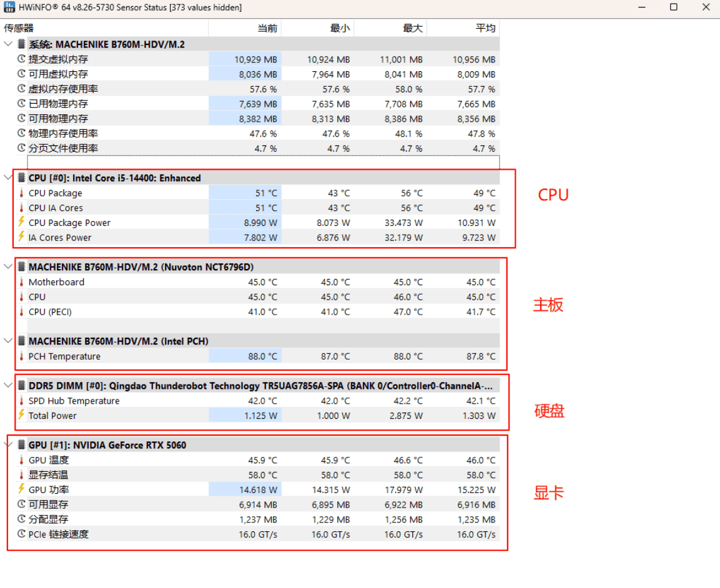Screen dimensions: 720x588
Task: Click the chip icon of Intel Core i5-14400 group
Action: tap(21, 178)
